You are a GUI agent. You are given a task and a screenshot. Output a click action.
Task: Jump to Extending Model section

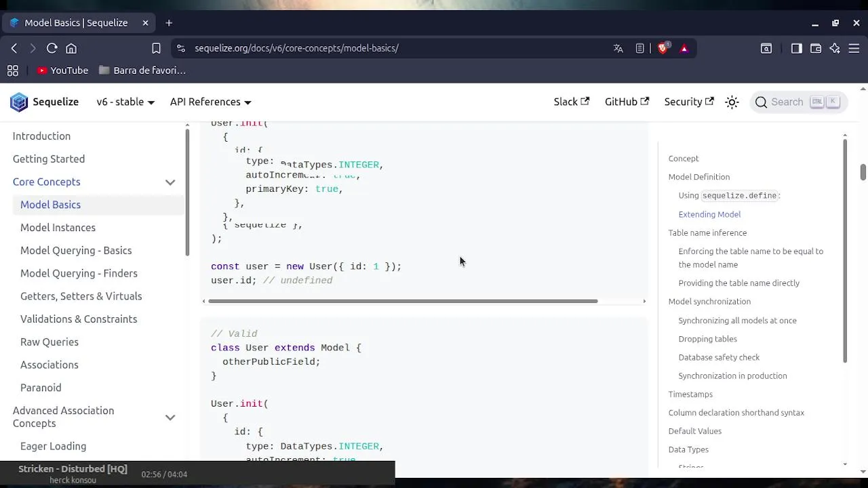[709, 214]
